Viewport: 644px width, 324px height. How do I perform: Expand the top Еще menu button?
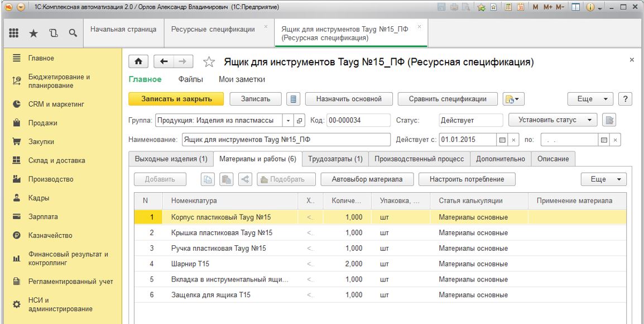click(x=591, y=99)
